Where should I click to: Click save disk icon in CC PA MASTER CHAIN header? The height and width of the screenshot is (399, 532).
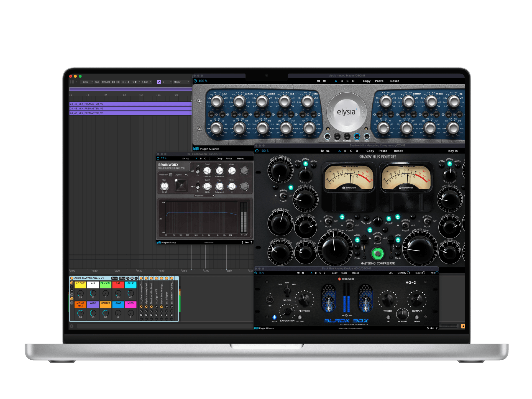click(132, 278)
